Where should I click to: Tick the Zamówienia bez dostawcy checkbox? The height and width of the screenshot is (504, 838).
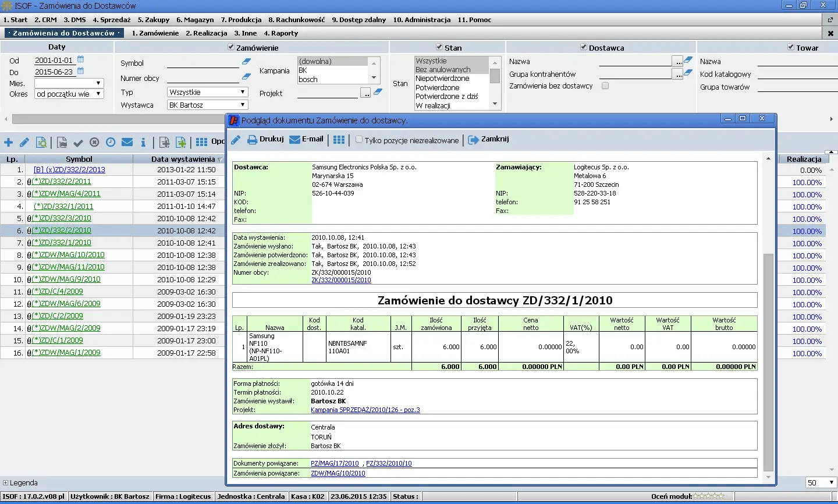[x=605, y=86]
